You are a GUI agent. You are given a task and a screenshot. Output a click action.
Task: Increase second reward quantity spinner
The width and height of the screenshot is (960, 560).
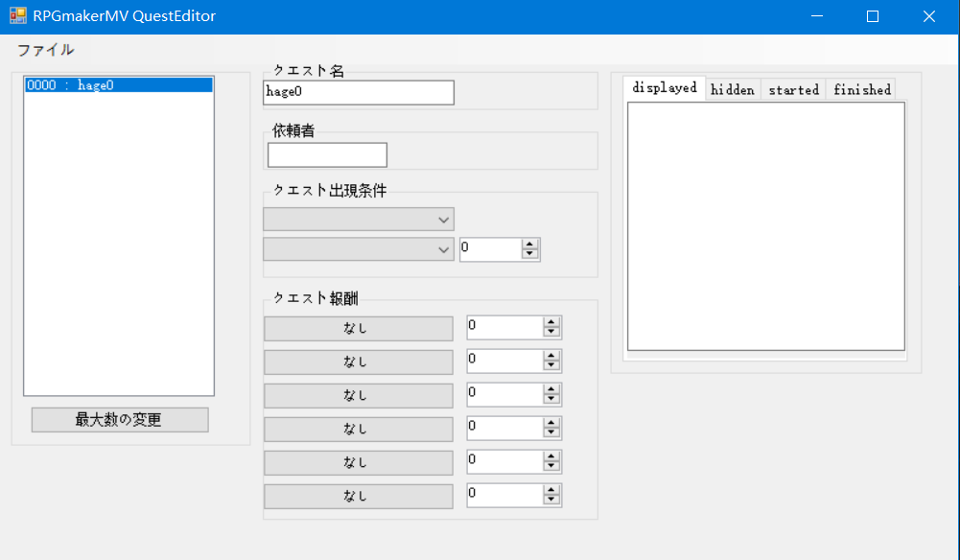click(551, 356)
